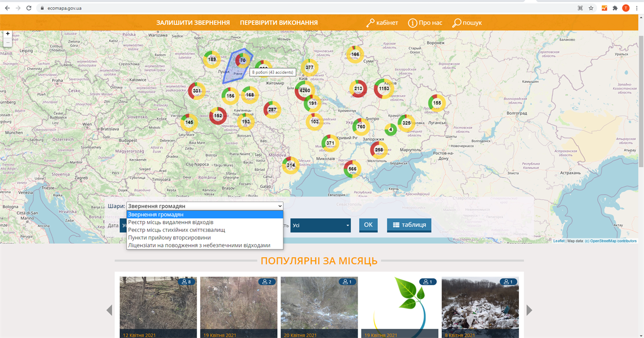Open the пошук search link
The height and width of the screenshot is (338, 644).
point(467,23)
